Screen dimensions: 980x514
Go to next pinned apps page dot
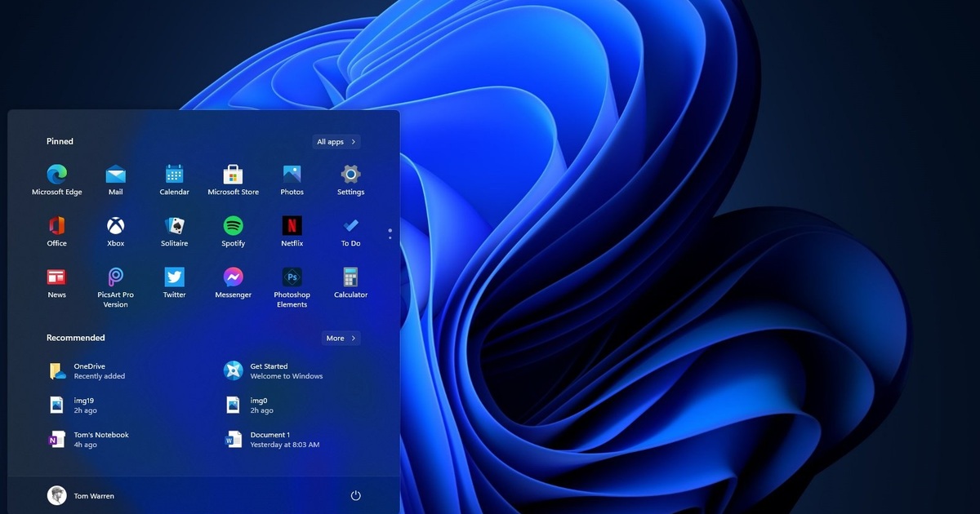[390, 237]
